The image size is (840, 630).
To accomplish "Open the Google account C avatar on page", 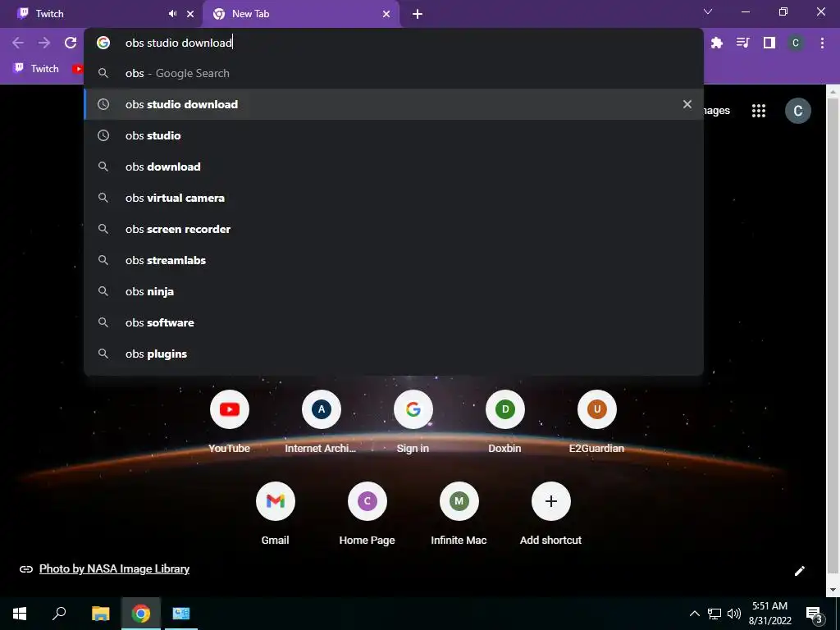I will pos(797,111).
